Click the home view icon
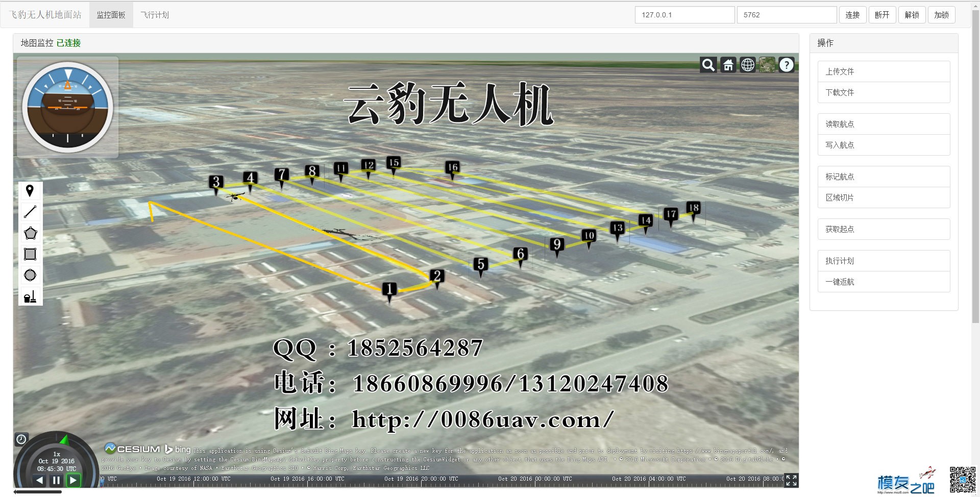980x497 pixels. point(728,65)
